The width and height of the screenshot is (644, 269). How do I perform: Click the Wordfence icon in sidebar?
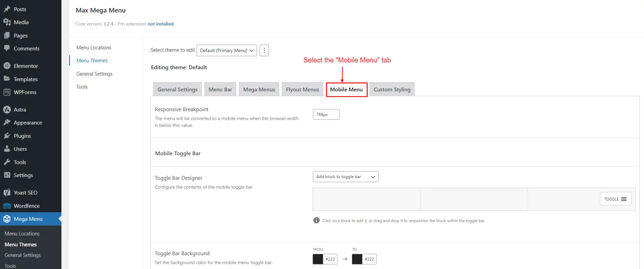7,206
